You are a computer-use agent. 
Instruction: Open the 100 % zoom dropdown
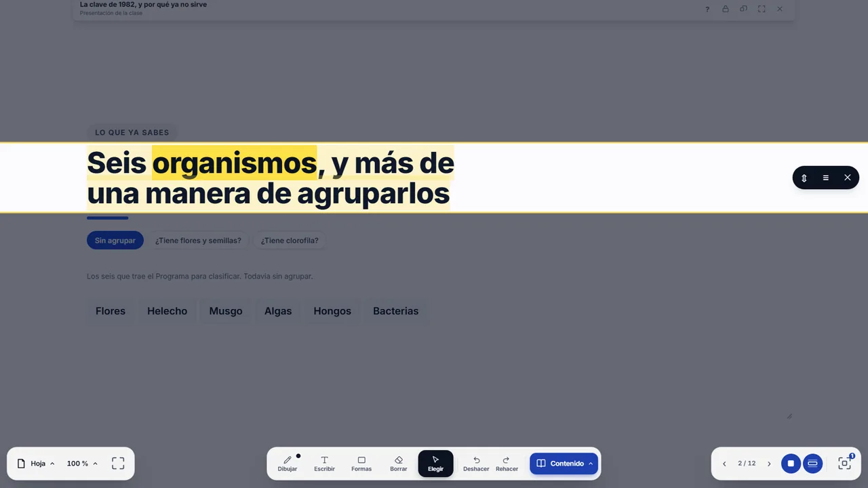(82, 464)
